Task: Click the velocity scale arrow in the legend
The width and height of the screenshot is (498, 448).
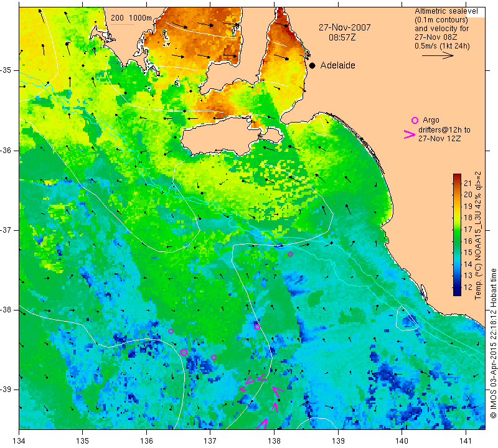Action: [438, 55]
